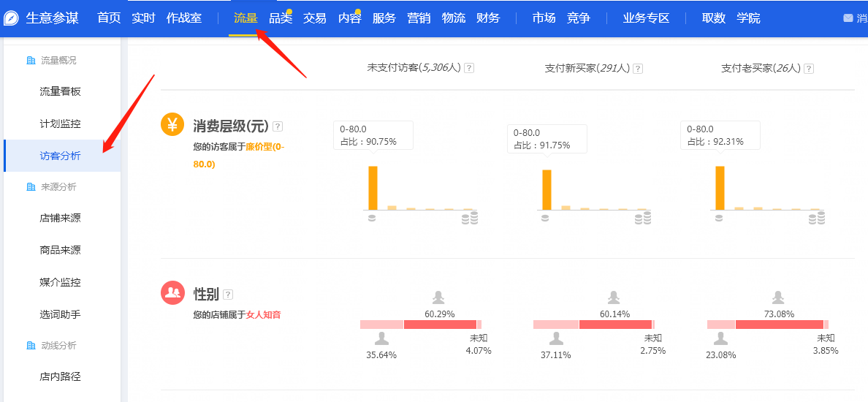Select 访客分析 in the left sidebar

click(x=60, y=156)
